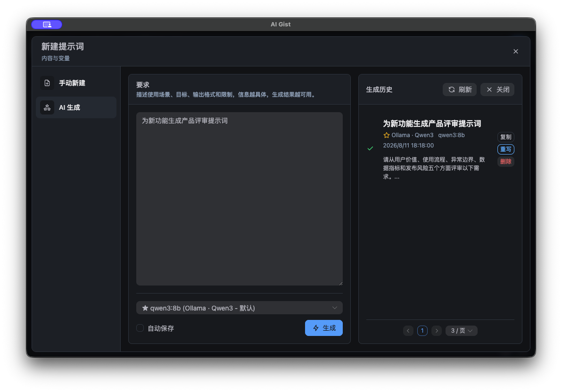Click the purple screen-share icon in title bar
This screenshot has height=392, width=562.
[x=47, y=24]
